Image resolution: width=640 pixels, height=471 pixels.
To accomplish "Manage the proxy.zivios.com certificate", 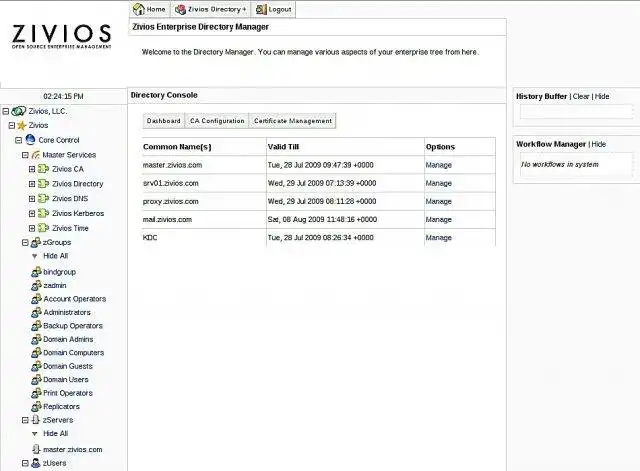I will tap(438, 201).
